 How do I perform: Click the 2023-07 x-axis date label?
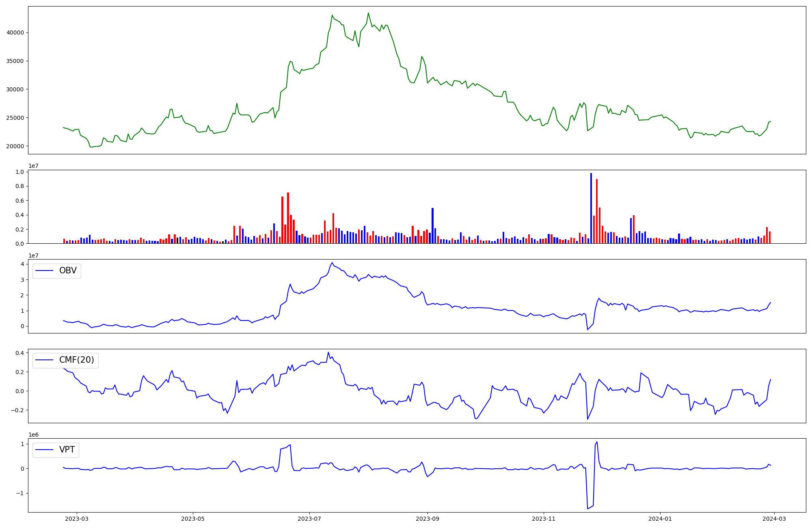(309, 519)
